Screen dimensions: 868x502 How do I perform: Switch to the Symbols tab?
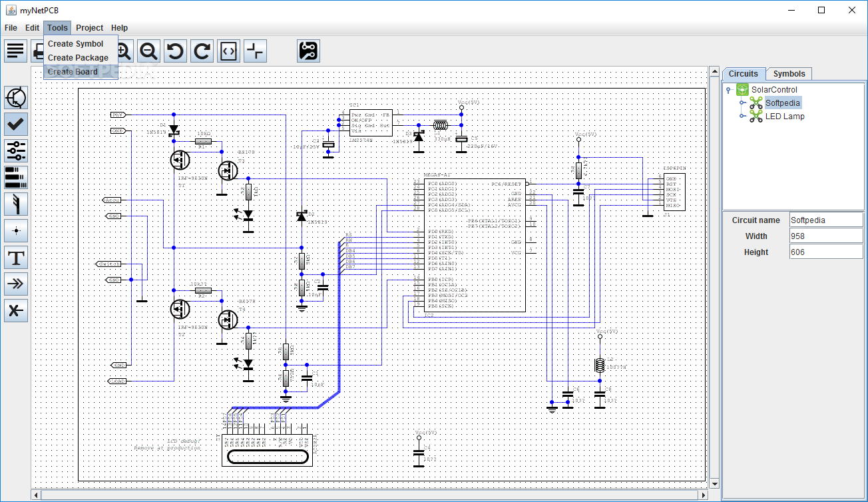[789, 74]
